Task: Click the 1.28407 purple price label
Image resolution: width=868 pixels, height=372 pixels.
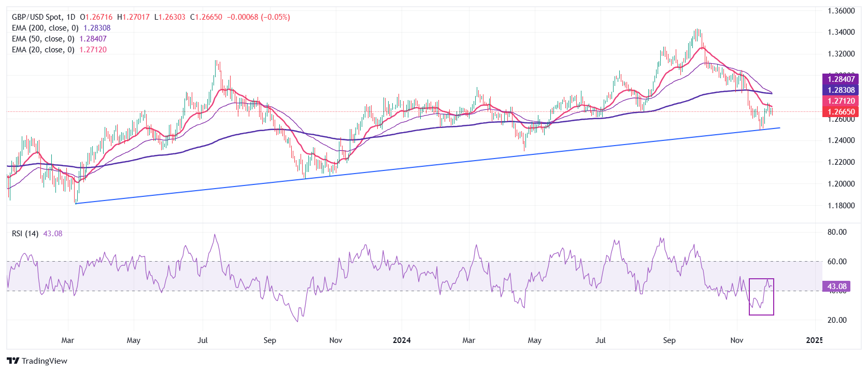Action: click(x=841, y=79)
